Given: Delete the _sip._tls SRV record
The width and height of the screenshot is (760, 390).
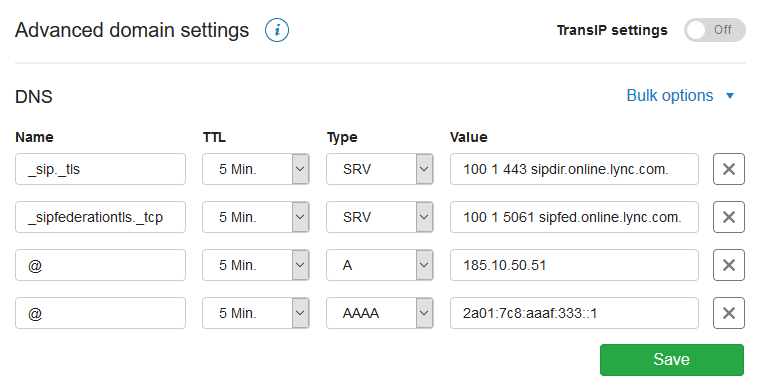Looking at the screenshot, I should click(x=728, y=169).
